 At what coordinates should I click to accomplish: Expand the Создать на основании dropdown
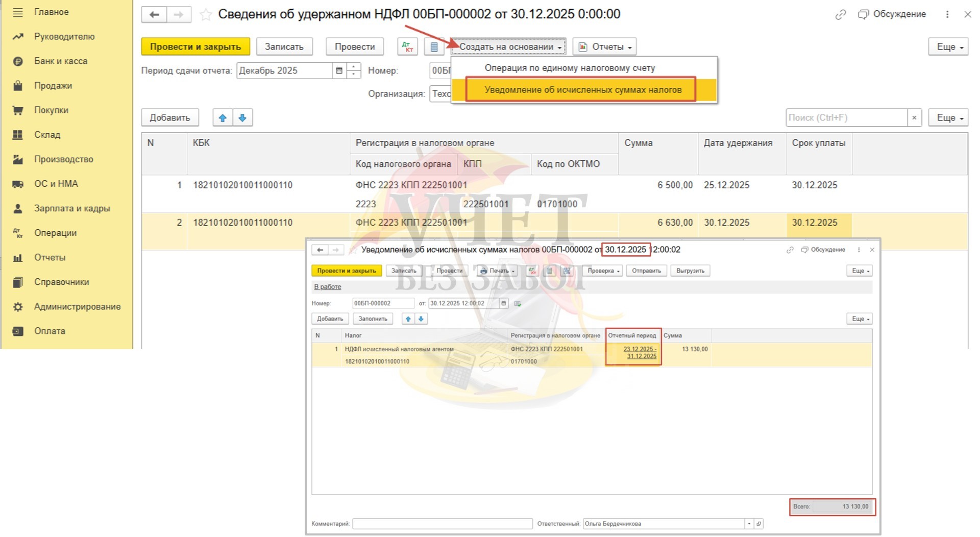[x=509, y=47]
